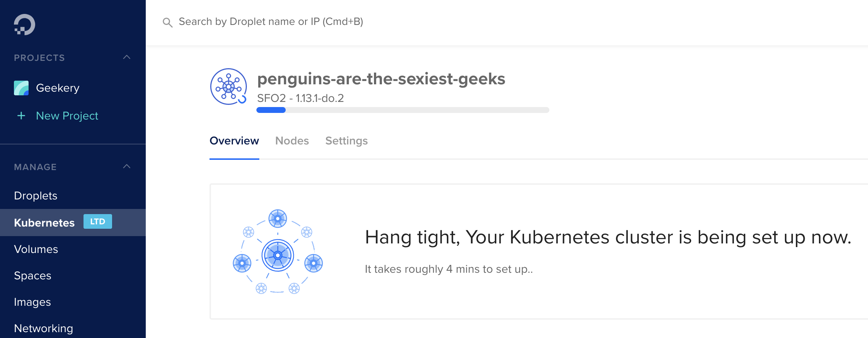
Task: Click the Geekery project color icon
Action: click(x=21, y=88)
